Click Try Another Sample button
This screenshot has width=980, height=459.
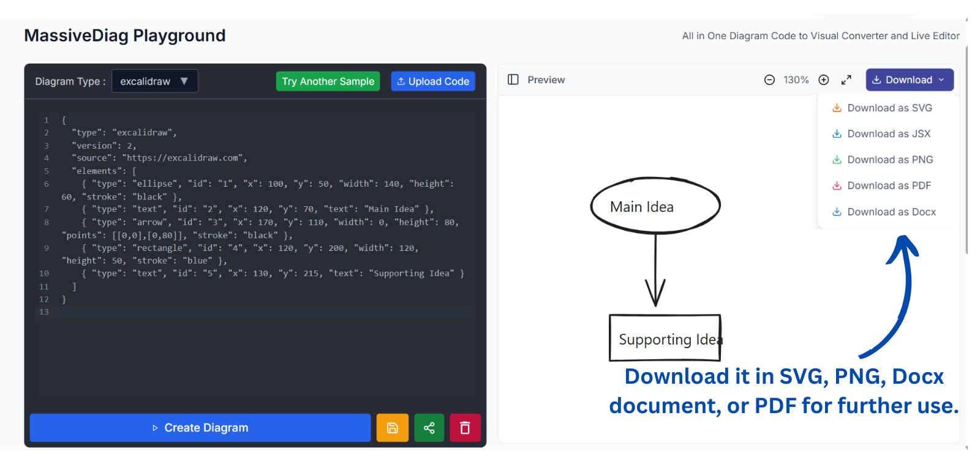tap(328, 81)
